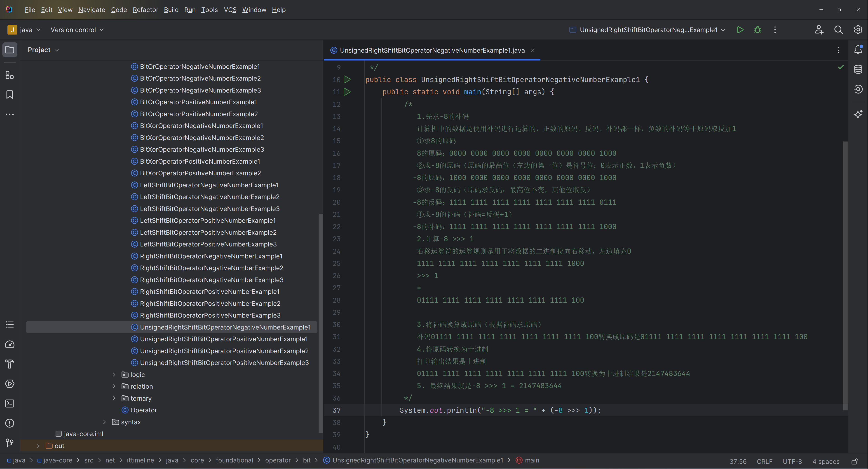This screenshot has width=868, height=469.
Task: Open the File menu
Action: pos(30,10)
